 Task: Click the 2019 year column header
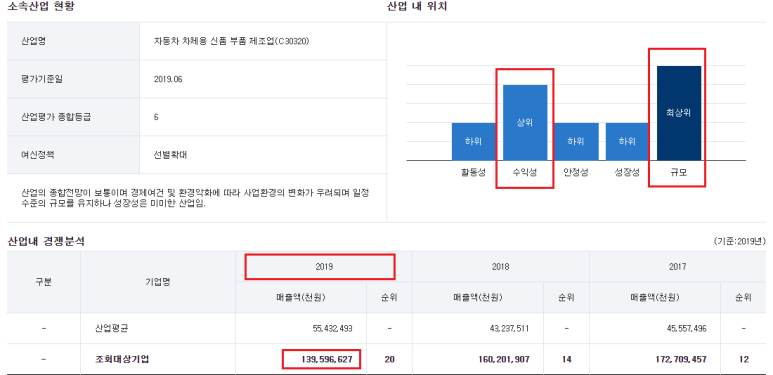(324, 267)
